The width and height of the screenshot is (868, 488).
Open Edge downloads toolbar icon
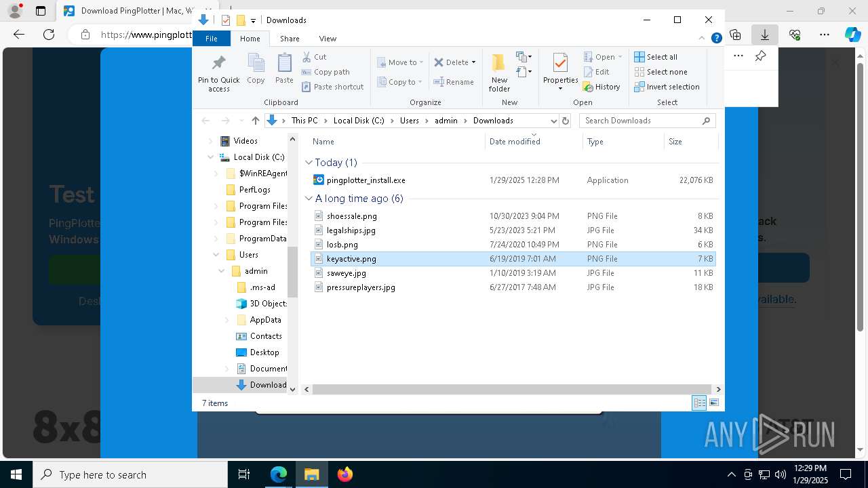coord(765,35)
